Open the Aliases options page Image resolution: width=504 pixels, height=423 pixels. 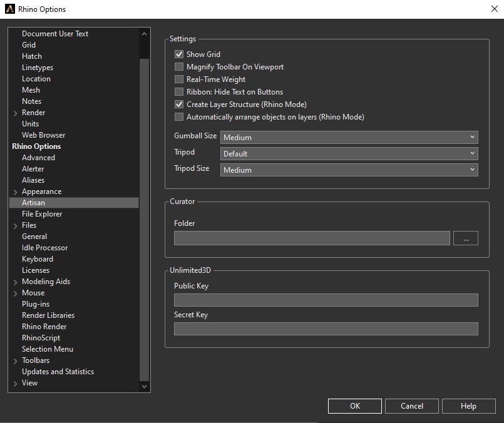click(33, 180)
